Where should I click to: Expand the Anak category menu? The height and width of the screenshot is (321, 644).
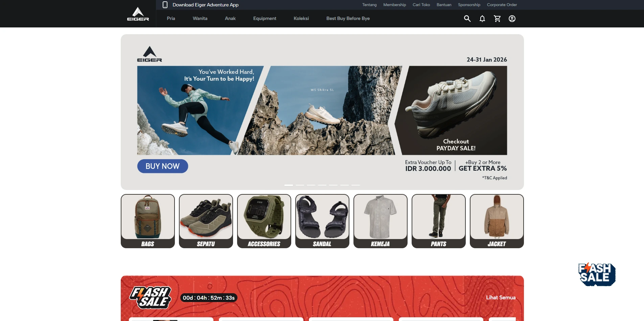[230, 18]
